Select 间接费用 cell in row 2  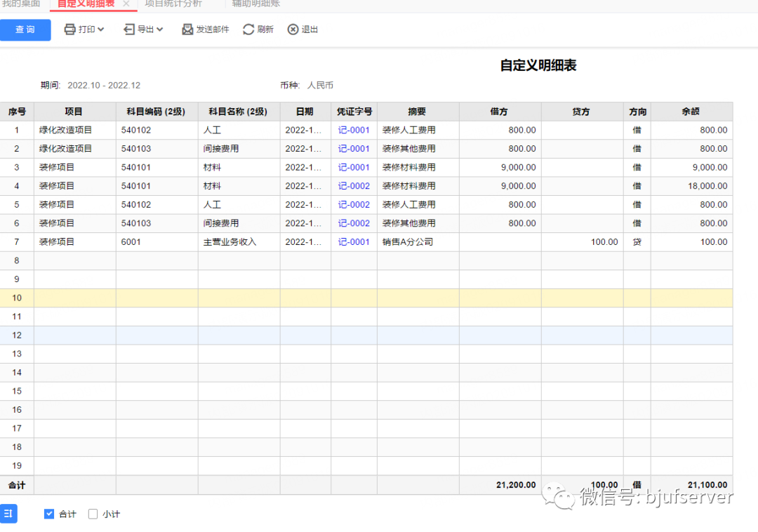pyautogui.click(x=239, y=149)
